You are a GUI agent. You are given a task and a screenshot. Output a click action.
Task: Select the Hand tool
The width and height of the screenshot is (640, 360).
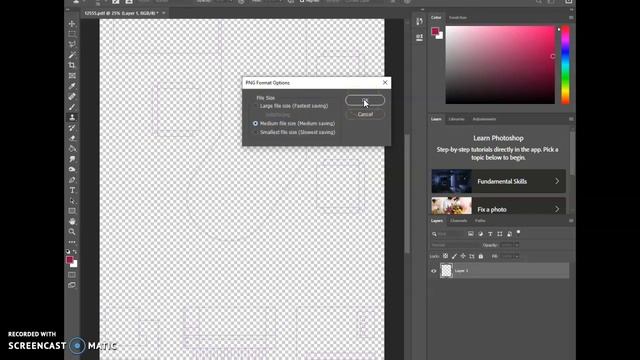(x=72, y=221)
